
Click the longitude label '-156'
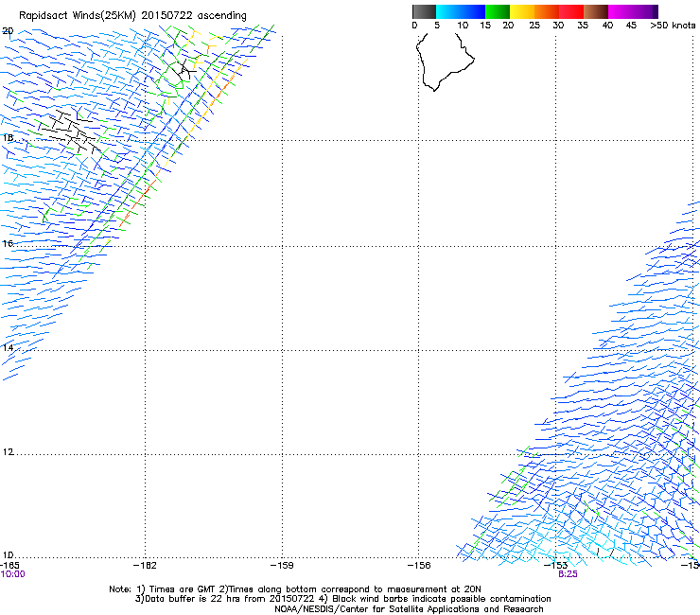point(419,566)
